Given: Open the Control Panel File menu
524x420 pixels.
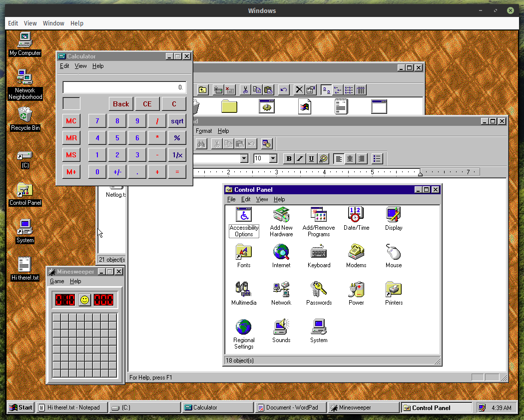Looking at the screenshot, I should (x=231, y=199).
